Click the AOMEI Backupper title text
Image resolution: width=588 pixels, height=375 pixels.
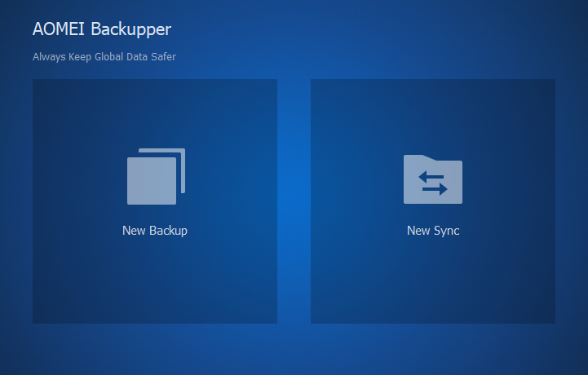(x=102, y=29)
